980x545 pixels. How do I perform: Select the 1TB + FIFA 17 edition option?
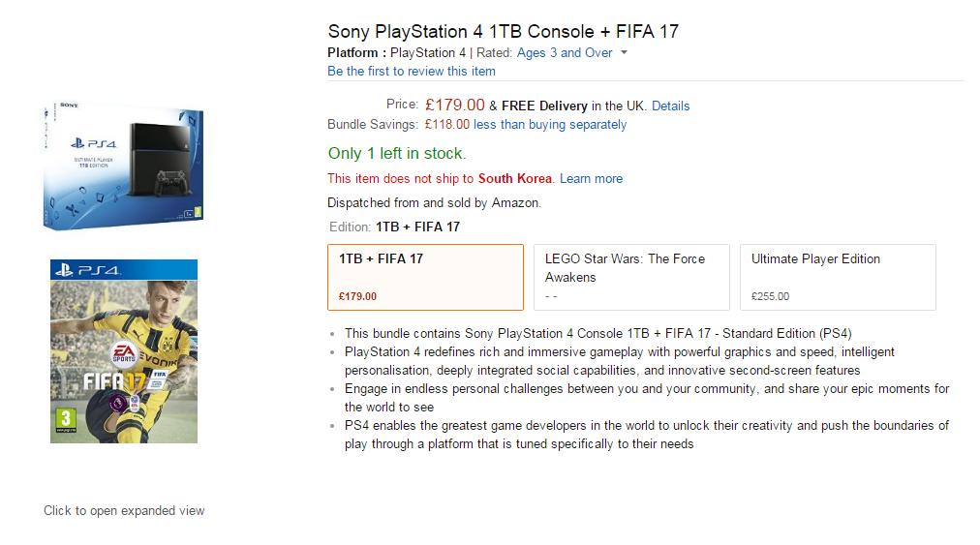pos(425,277)
